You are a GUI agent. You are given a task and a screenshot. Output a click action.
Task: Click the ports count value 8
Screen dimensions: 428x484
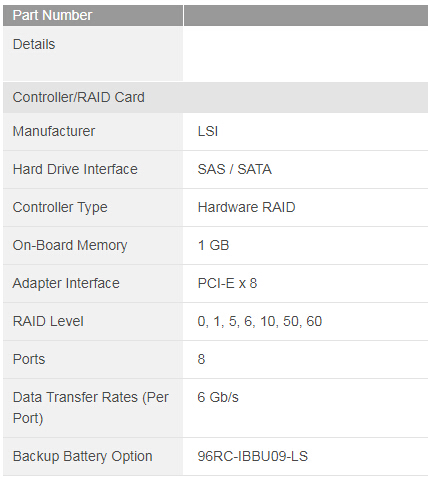coord(201,359)
